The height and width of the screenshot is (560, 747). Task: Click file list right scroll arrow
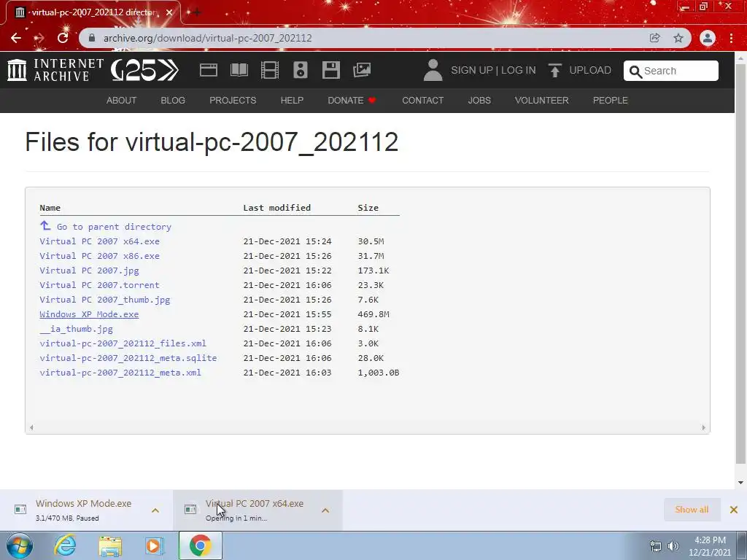703,427
